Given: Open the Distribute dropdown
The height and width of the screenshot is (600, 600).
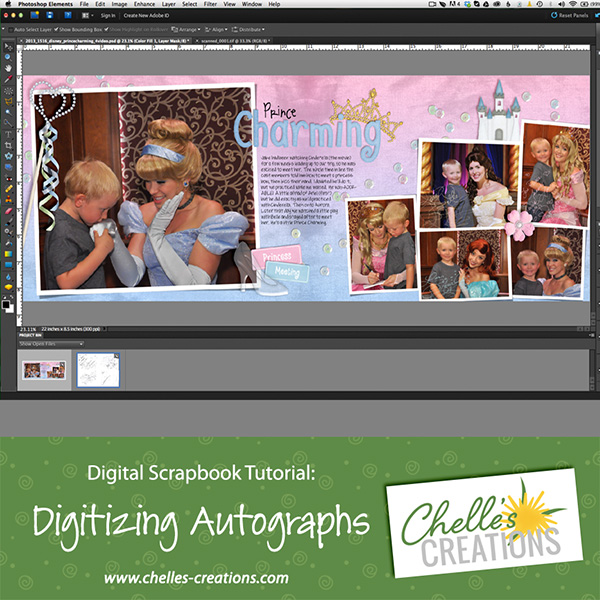Looking at the screenshot, I should click(248, 29).
